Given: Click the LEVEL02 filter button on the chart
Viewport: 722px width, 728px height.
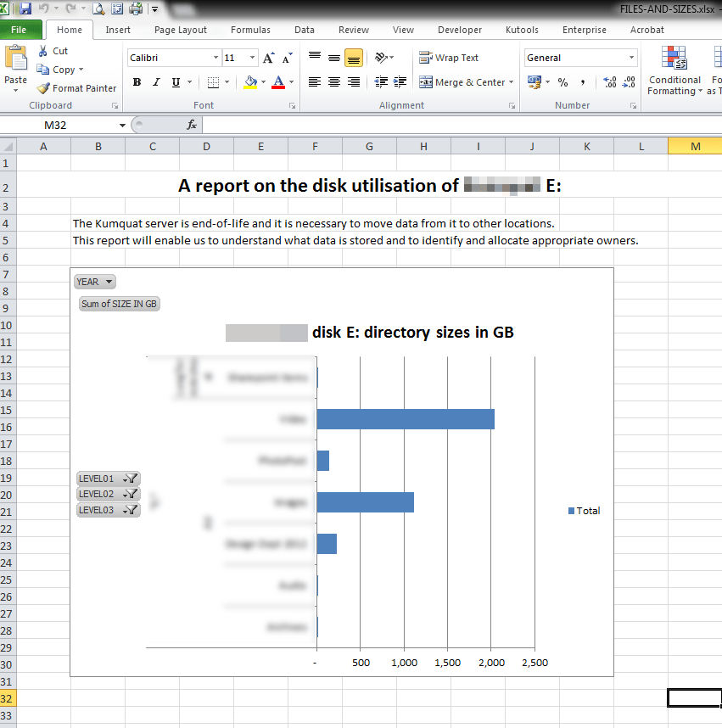Looking at the screenshot, I should (x=108, y=494).
